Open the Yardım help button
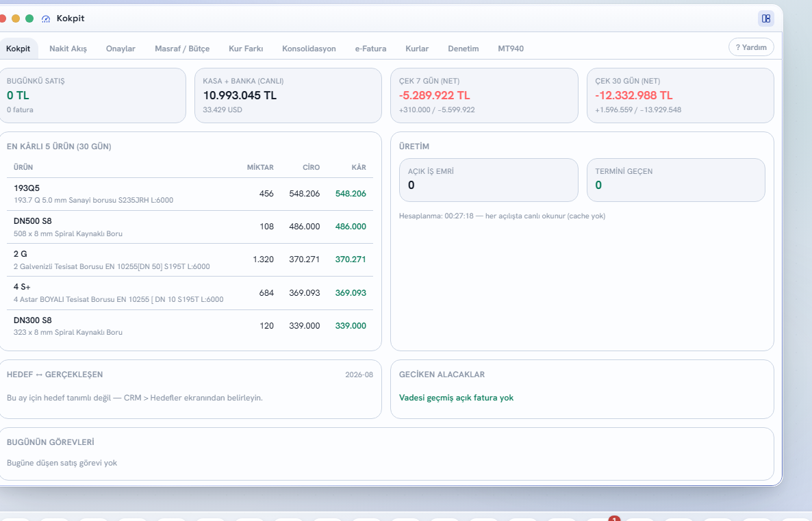This screenshot has height=521, width=812. (x=751, y=47)
